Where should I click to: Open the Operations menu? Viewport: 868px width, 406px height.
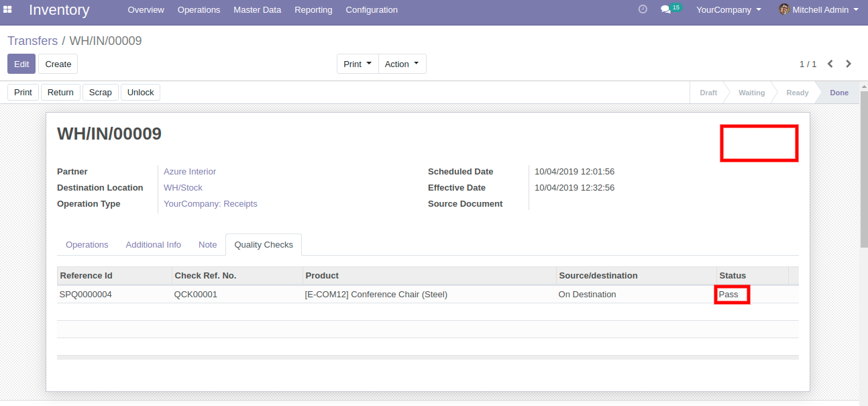click(199, 9)
